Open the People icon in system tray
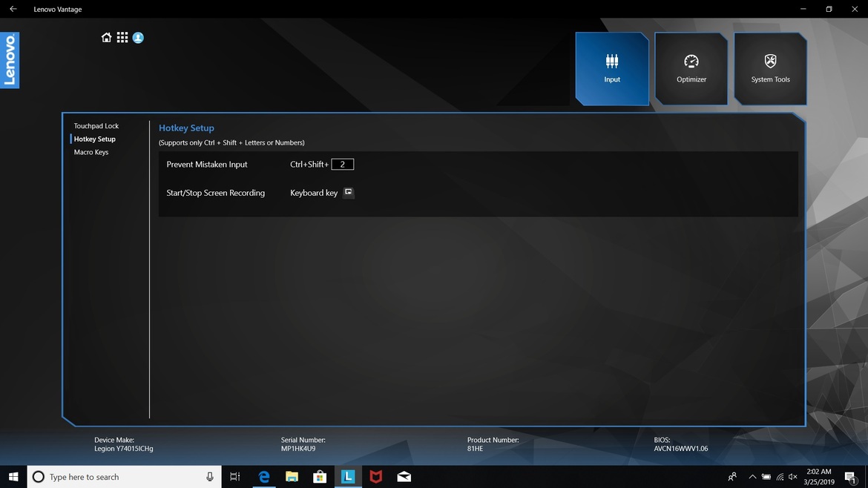The width and height of the screenshot is (868, 488). tap(732, 476)
